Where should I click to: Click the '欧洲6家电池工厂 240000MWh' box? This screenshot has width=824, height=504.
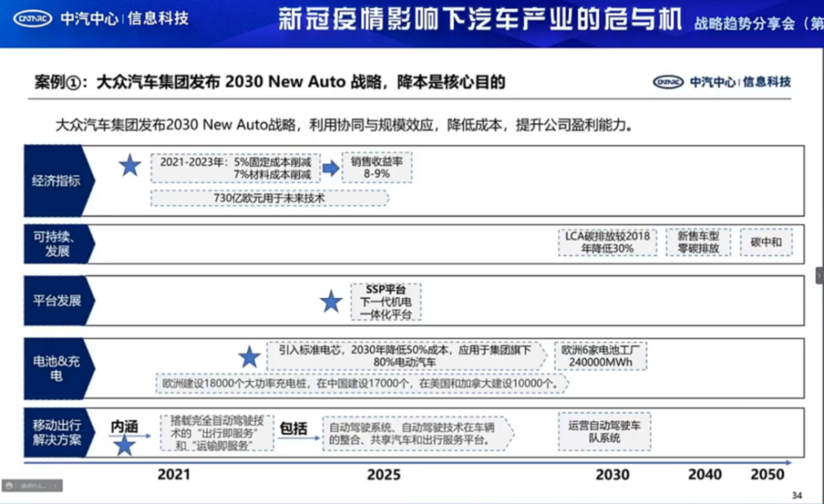601,356
